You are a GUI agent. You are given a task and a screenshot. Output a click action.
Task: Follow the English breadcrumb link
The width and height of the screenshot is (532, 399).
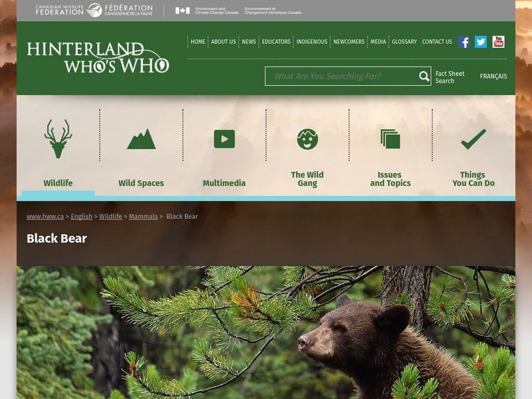[81, 217]
